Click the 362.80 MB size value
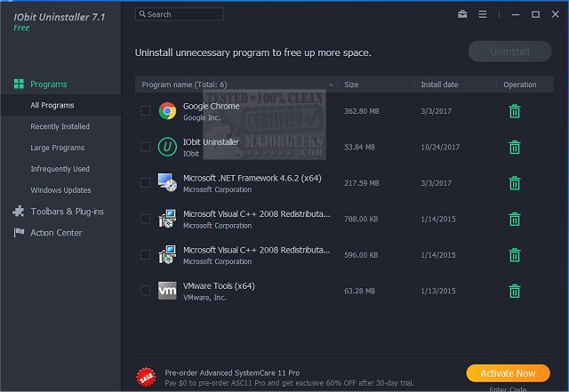Image resolution: width=569 pixels, height=392 pixels. tap(362, 111)
